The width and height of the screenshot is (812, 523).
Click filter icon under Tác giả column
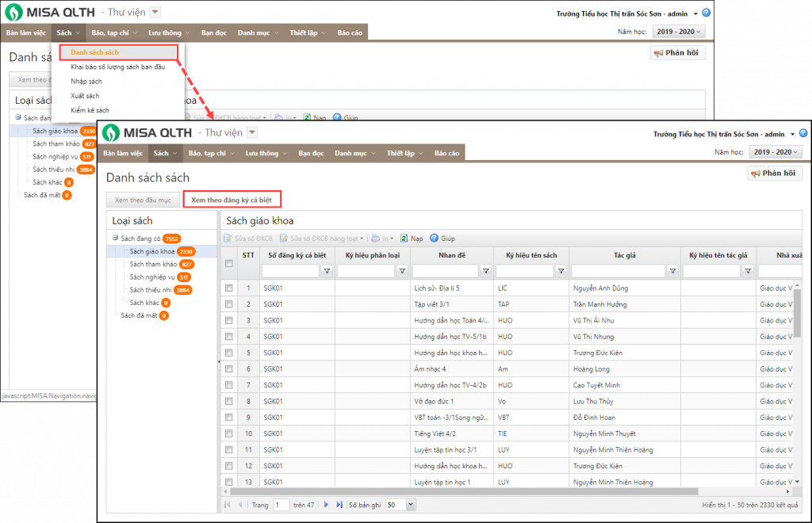672,271
